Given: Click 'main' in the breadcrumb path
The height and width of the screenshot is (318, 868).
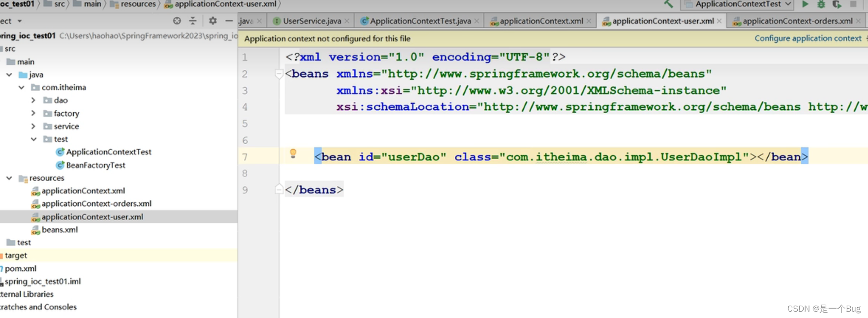Looking at the screenshot, I should coord(92,4).
